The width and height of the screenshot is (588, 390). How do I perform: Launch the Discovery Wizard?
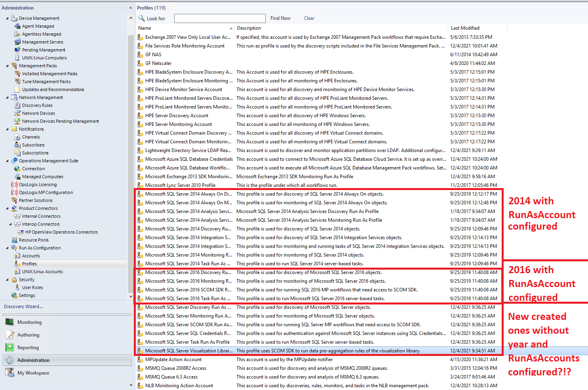pyautogui.click(x=23, y=306)
